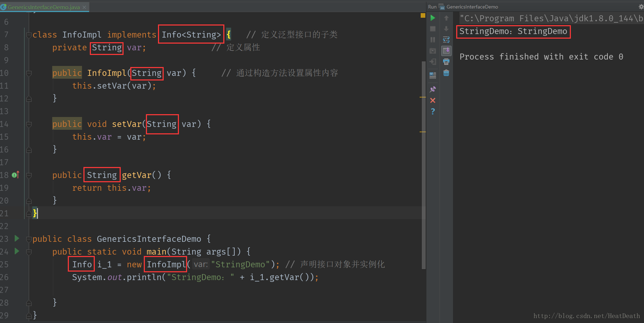
Task: Click the Exit icon in Run toolbar
Action: pos(433,62)
